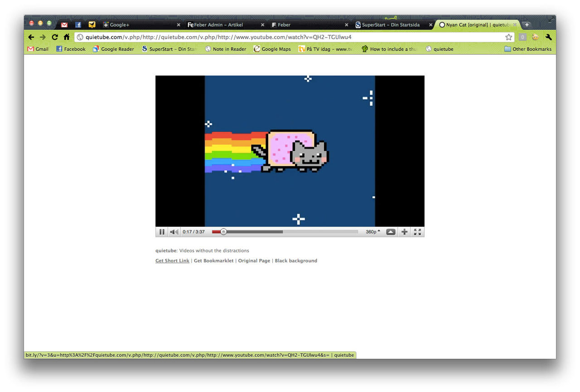
Task: Seek using the video progress bar handle
Action: coord(223,232)
